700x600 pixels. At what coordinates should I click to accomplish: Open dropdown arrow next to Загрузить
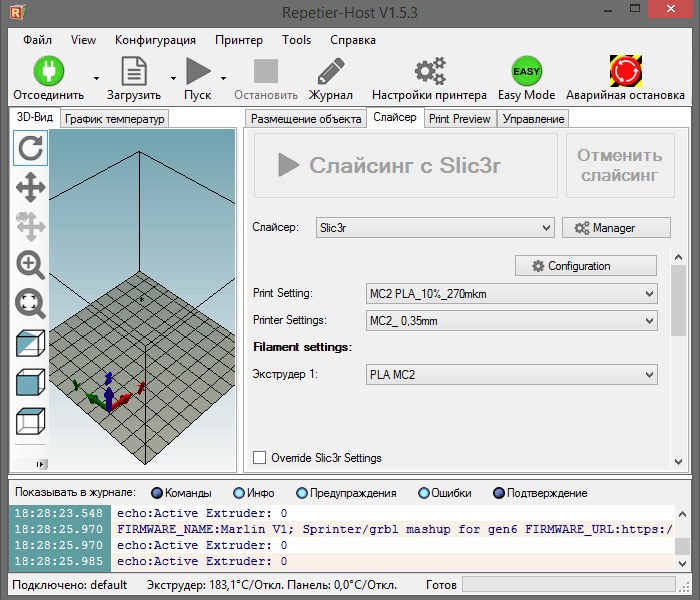click(x=173, y=78)
